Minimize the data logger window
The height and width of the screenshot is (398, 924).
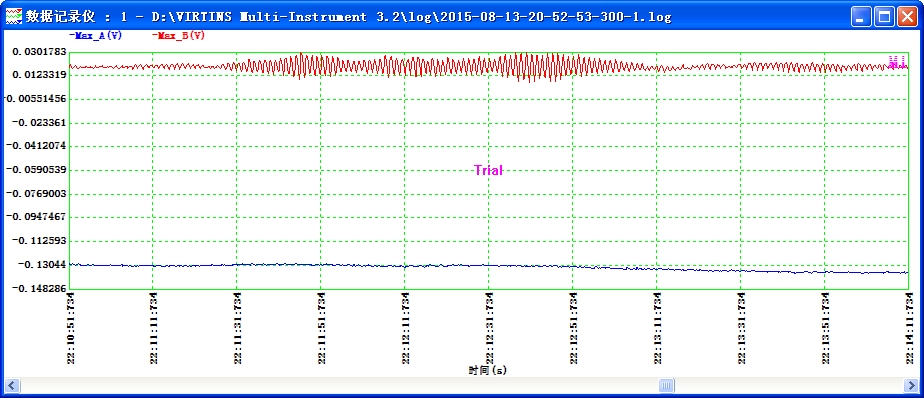tap(861, 17)
